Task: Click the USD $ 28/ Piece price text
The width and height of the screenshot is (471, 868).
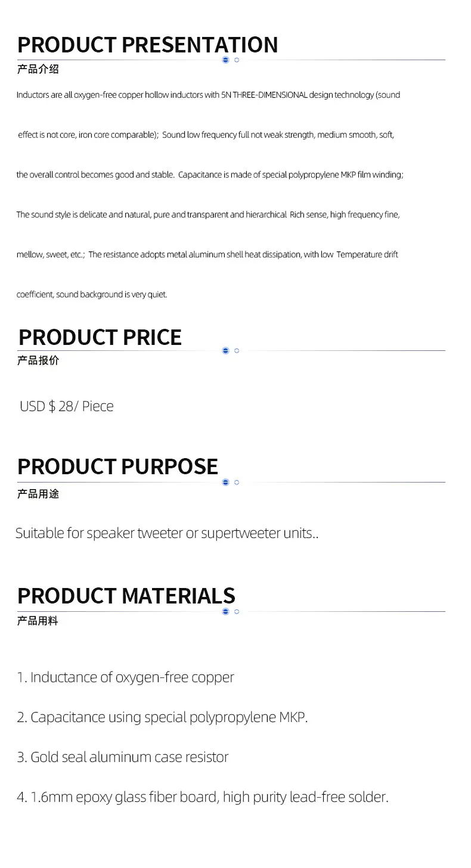Action: [66, 406]
